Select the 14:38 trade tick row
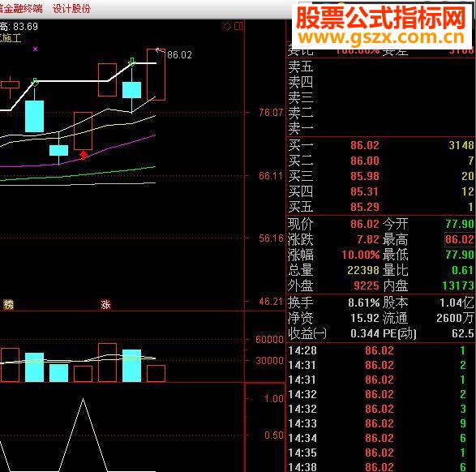 point(380,466)
